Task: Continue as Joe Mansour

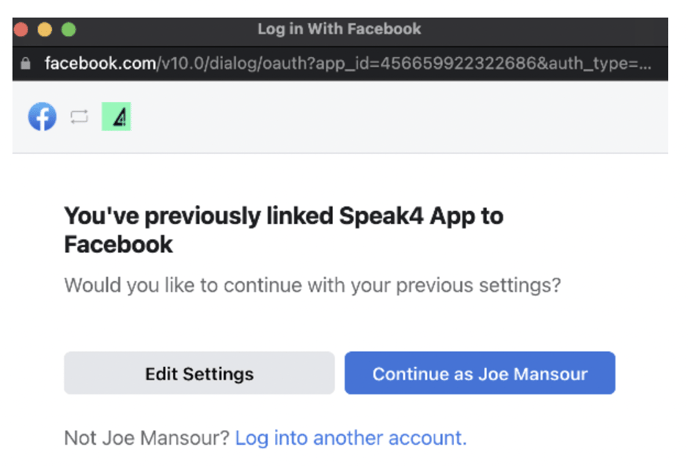Action: click(x=480, y=374)
